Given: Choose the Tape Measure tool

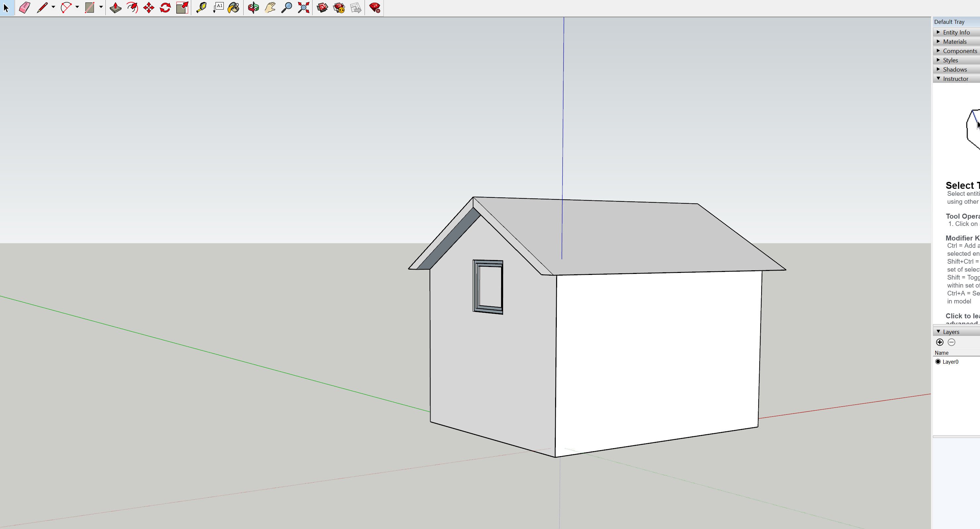Looking at the screenshot, I should tap(201, 8).
